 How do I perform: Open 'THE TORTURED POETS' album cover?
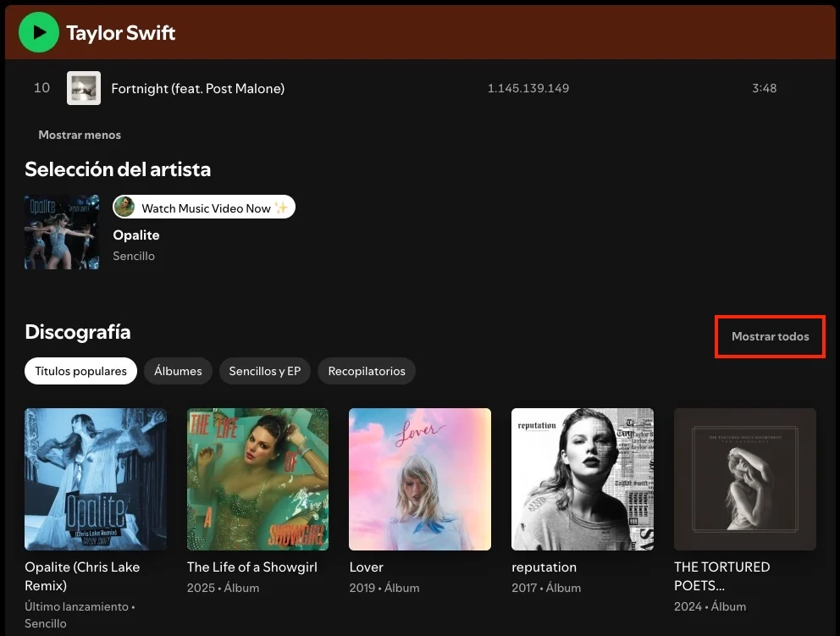744,478
